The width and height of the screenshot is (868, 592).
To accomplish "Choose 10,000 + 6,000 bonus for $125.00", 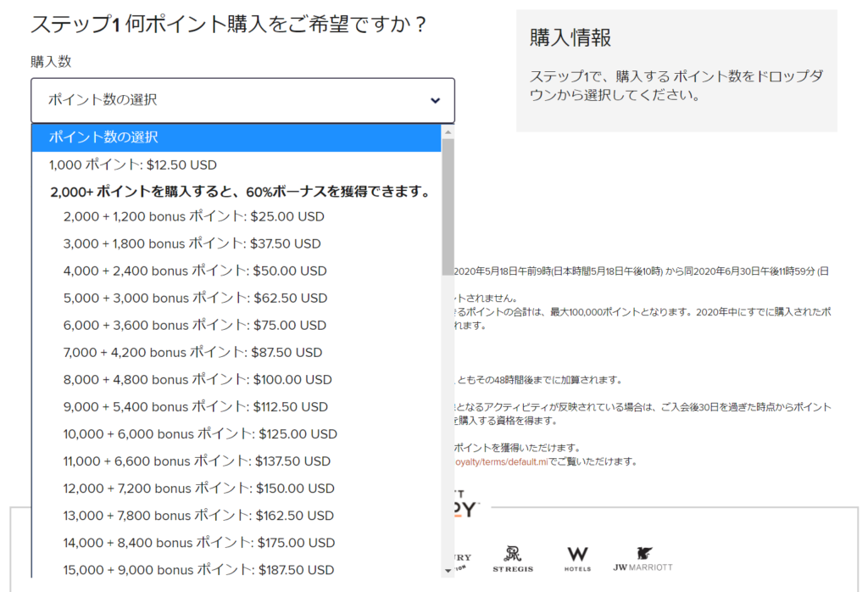I will point(200,433).
